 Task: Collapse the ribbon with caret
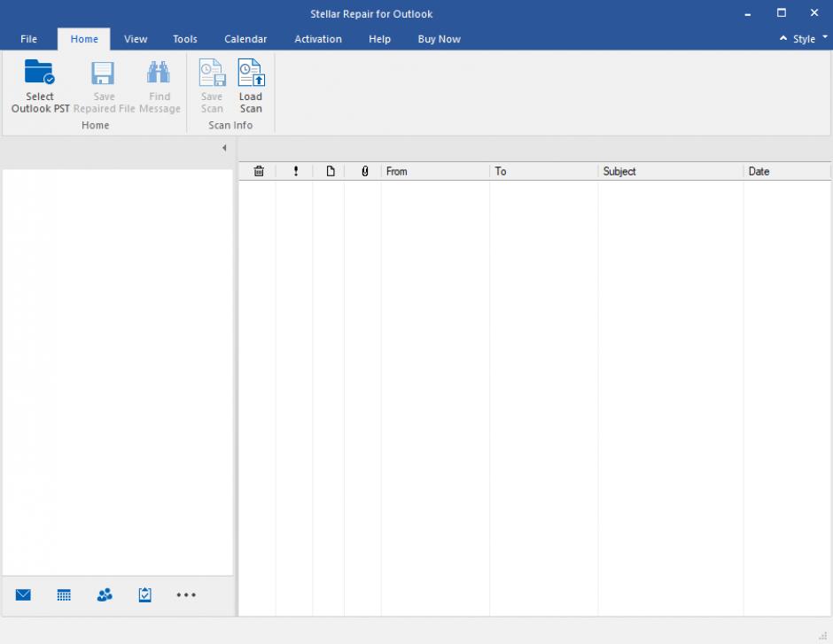click(x=783, y=38)
